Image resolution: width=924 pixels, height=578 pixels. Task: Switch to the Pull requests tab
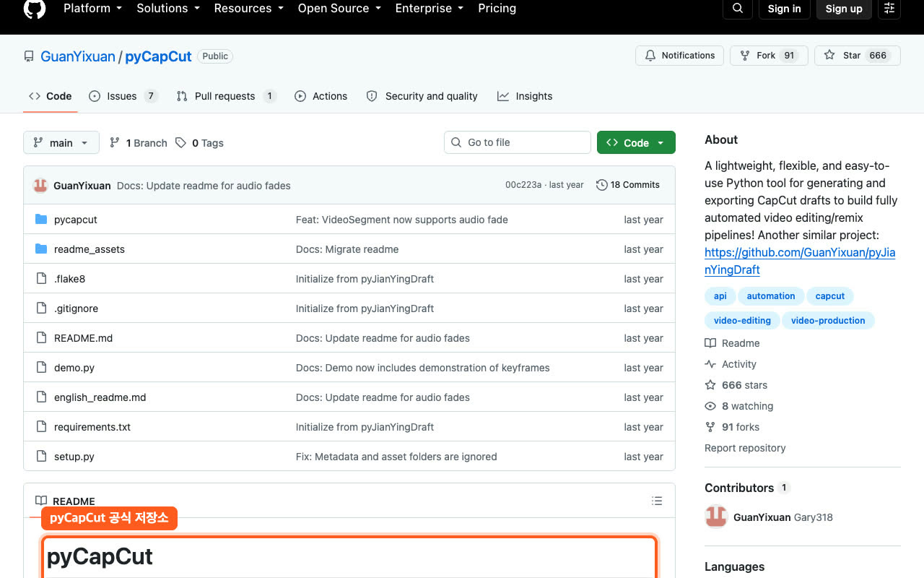226,96
